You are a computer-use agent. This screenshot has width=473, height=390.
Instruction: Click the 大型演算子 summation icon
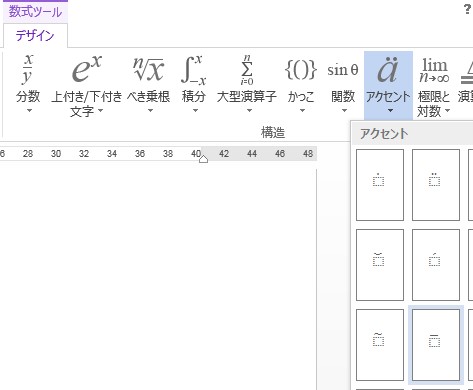[x=247, y=70]
